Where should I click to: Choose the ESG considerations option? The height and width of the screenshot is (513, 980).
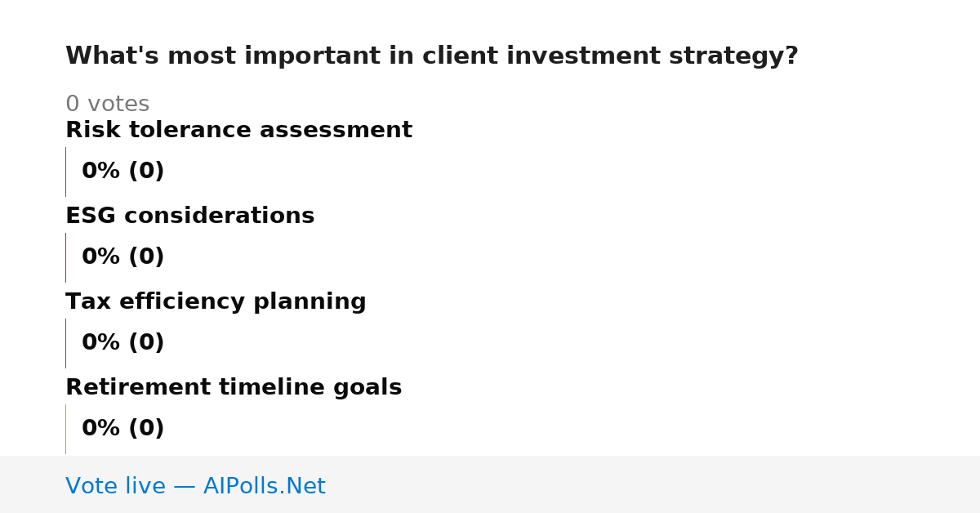coord(189,216)
